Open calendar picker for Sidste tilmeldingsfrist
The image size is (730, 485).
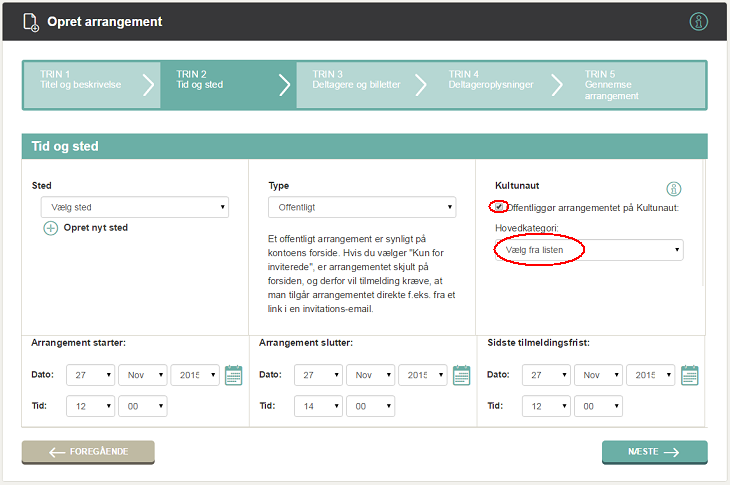[x=689, y=375]
